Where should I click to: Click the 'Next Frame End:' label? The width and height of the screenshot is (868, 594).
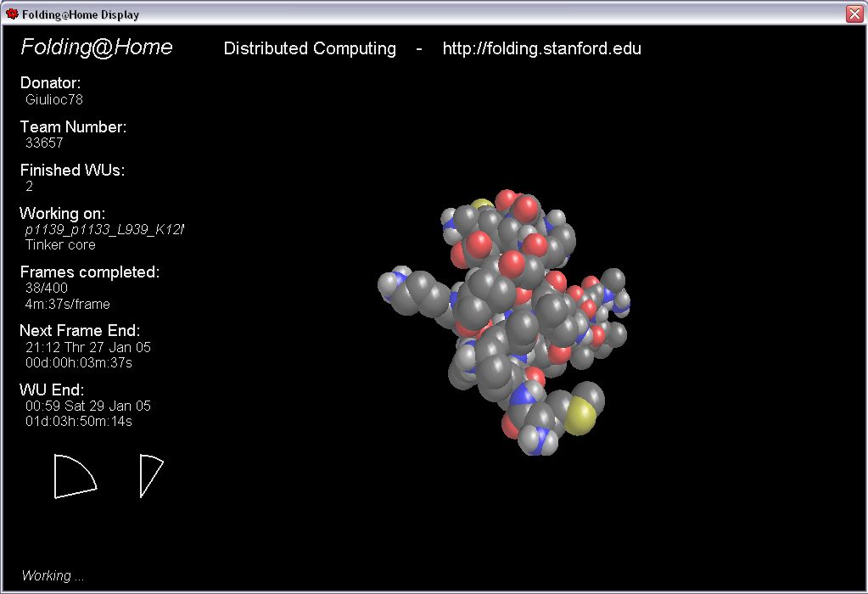click(80, 331)
